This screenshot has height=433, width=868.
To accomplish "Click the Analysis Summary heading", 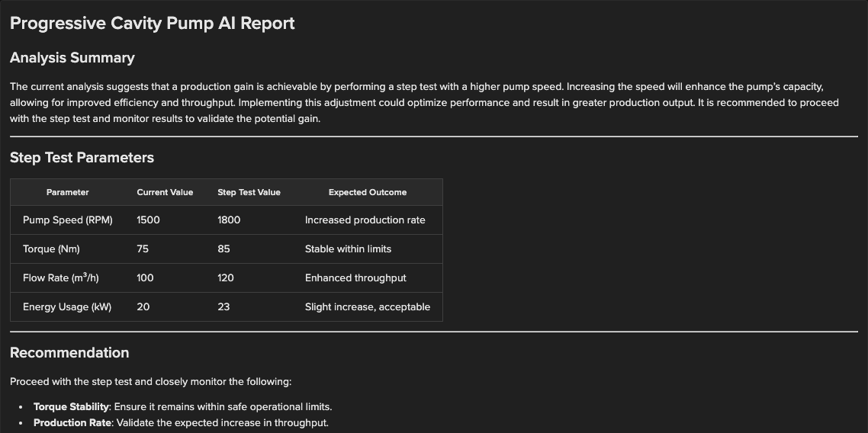I will point(72,58).
